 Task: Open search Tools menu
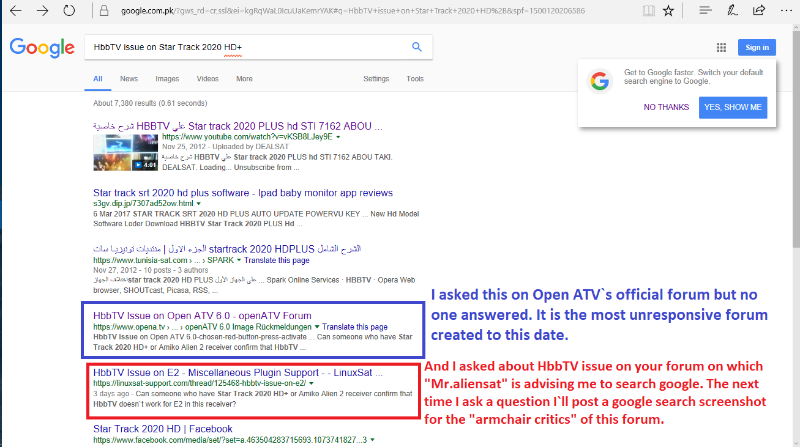(415, 79)
